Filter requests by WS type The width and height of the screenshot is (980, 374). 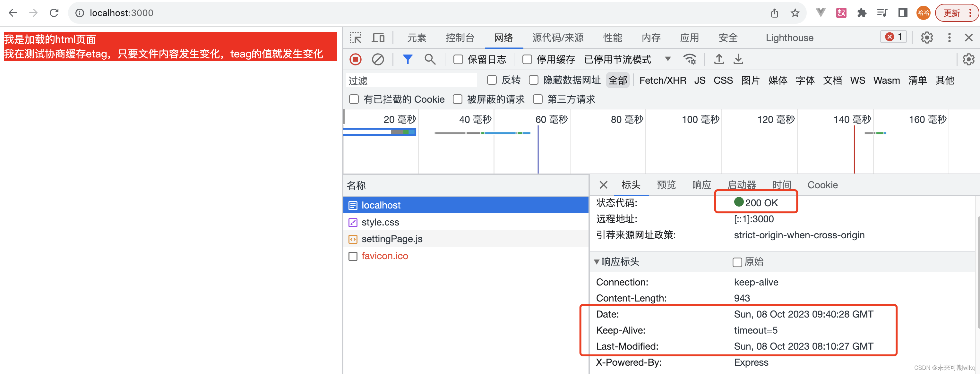point(857,80)
